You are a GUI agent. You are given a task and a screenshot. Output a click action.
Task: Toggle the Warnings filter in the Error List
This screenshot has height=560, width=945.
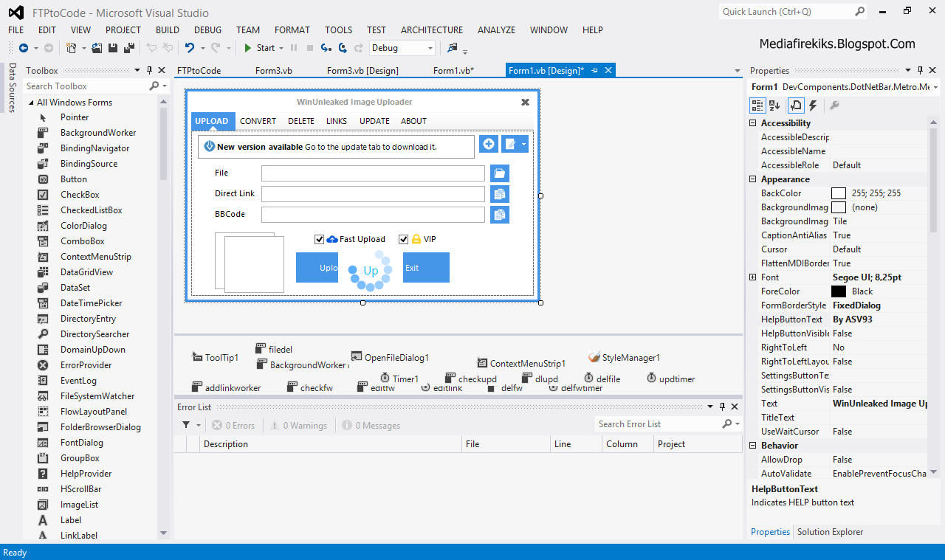(299, 425)
